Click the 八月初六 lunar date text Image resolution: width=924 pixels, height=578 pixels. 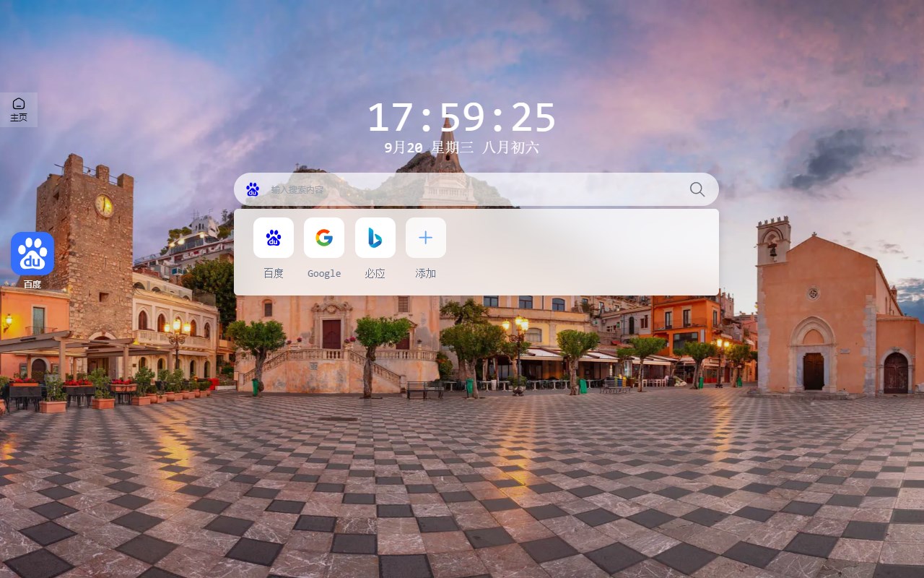511,147
